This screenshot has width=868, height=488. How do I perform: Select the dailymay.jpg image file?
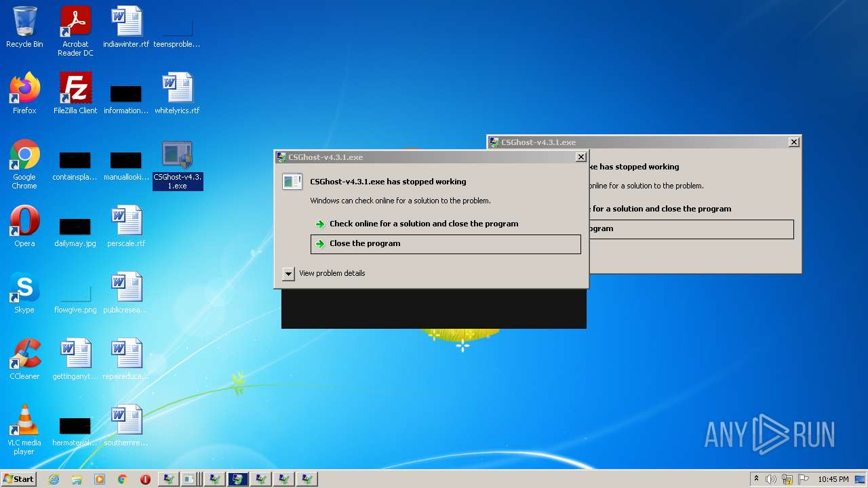75,232
